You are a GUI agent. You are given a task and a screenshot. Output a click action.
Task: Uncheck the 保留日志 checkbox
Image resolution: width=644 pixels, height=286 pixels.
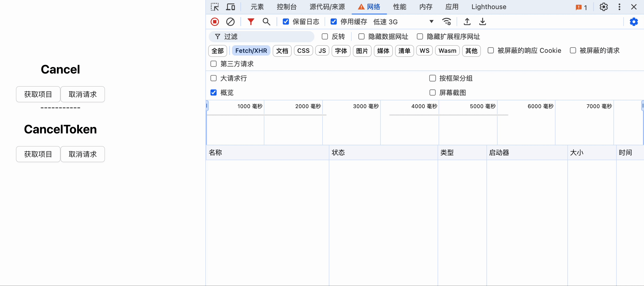point(286,22)
